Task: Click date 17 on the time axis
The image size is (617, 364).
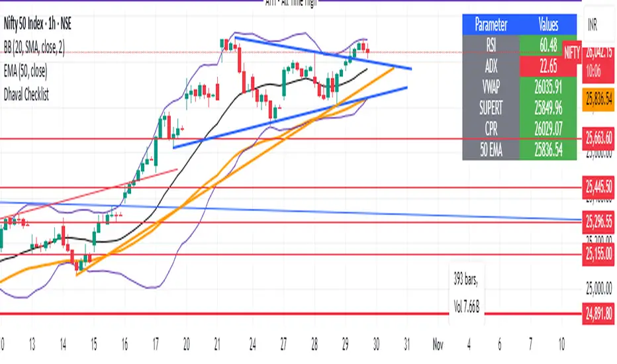Action: pos(156,345)
